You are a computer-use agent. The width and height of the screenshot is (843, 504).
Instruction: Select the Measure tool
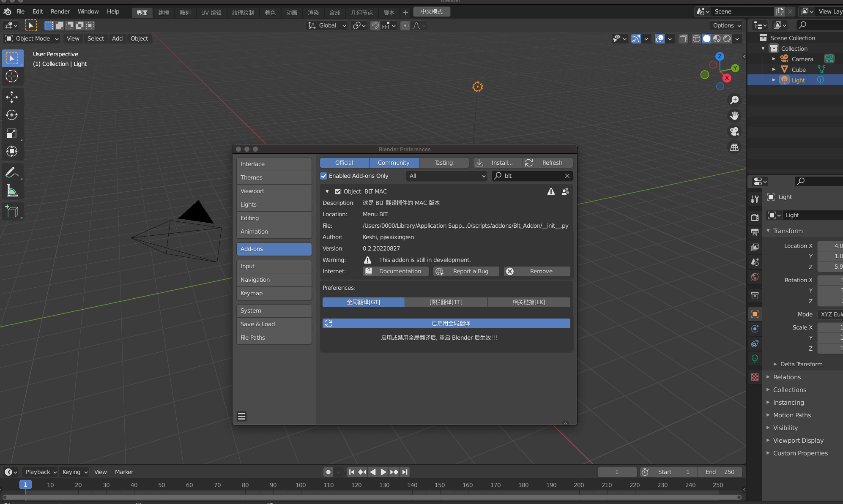12,191
